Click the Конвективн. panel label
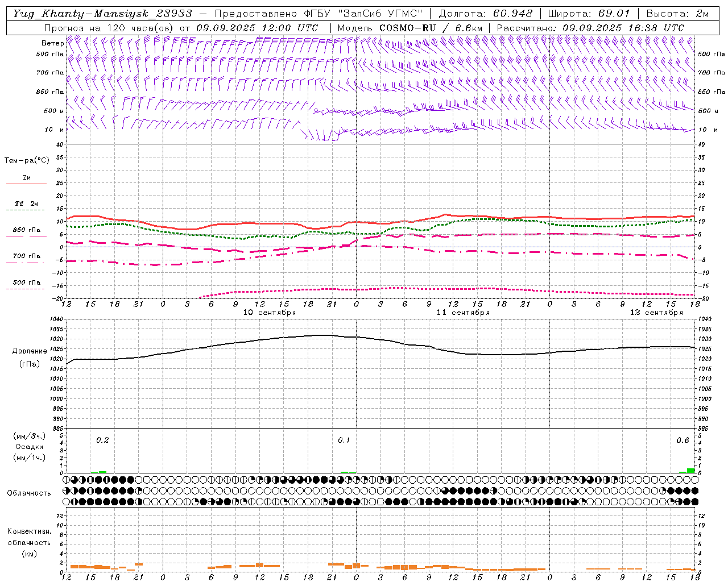This screenshot has height=582, width=728. (x=30, y=531)
